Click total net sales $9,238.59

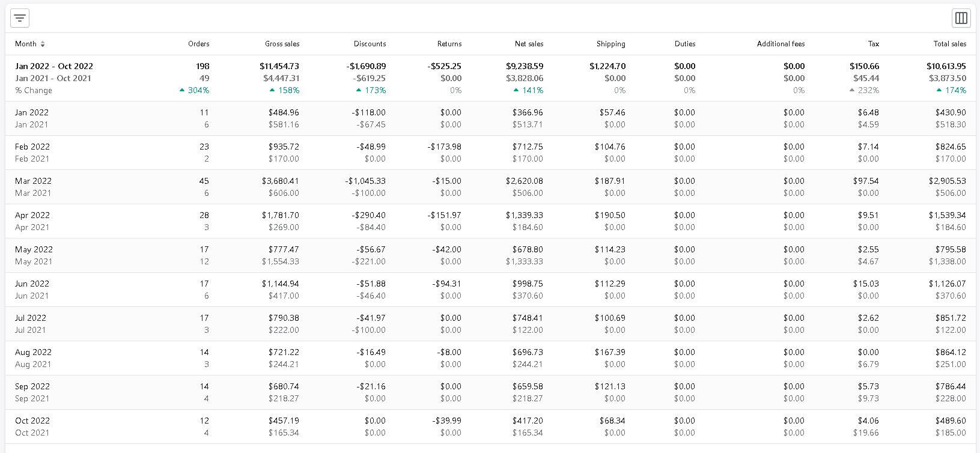(x=525, y=66)
